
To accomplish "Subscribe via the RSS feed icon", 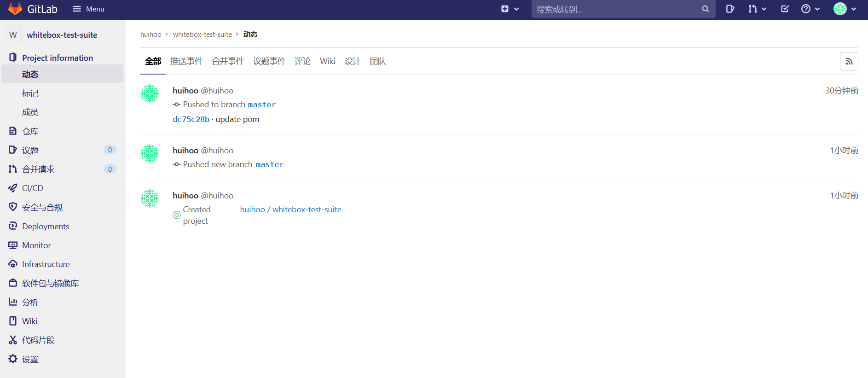I will click(849, 62).
